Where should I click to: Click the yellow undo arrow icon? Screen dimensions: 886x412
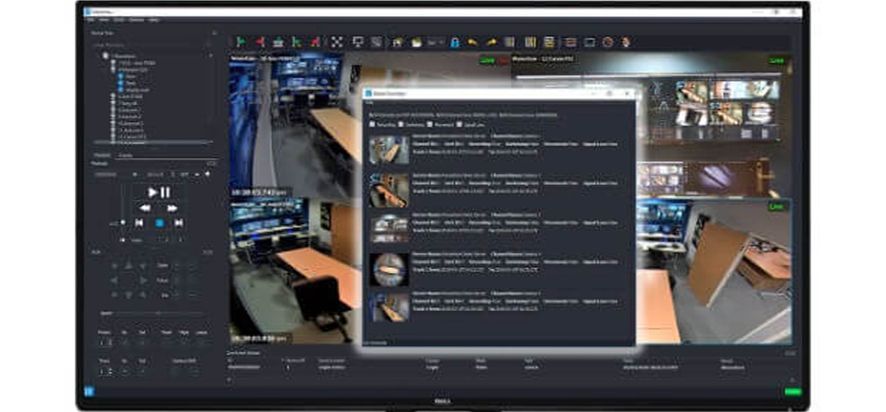click(472, 42)
